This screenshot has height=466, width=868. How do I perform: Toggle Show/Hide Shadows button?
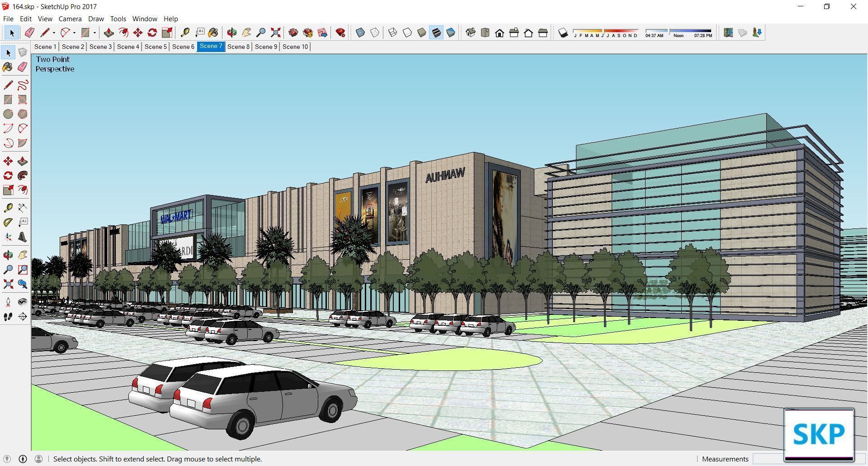[x=563, y=33]
